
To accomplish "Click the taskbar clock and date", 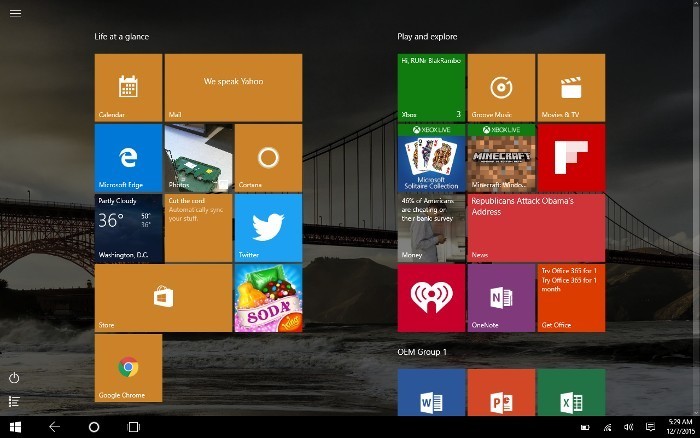I will pyautogui.click(x=679, y=427).
